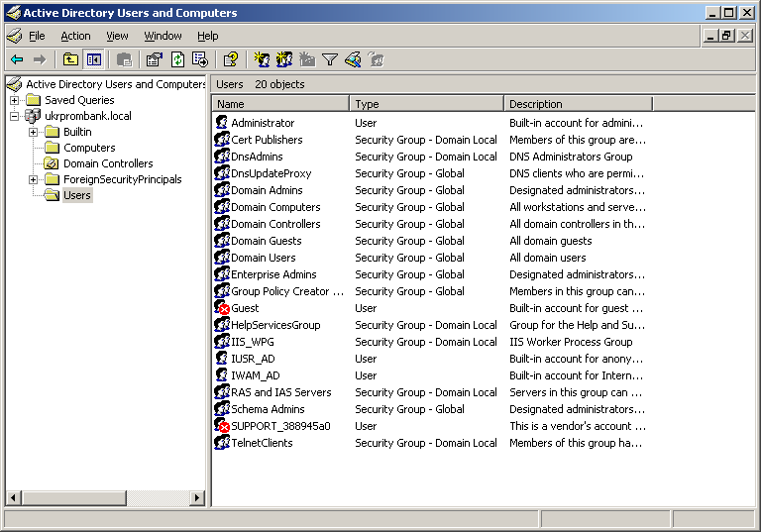The height and width of the screenshot is (532, 761).
Task: Select the Domain Admins group icon
Action: (x=222, y=190)
